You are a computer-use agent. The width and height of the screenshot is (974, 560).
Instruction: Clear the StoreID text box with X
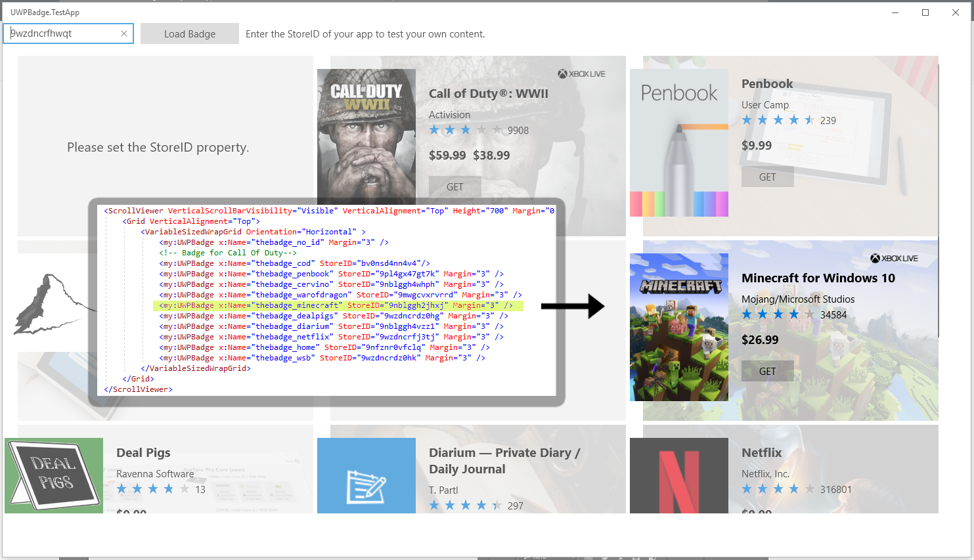point(124,33)
